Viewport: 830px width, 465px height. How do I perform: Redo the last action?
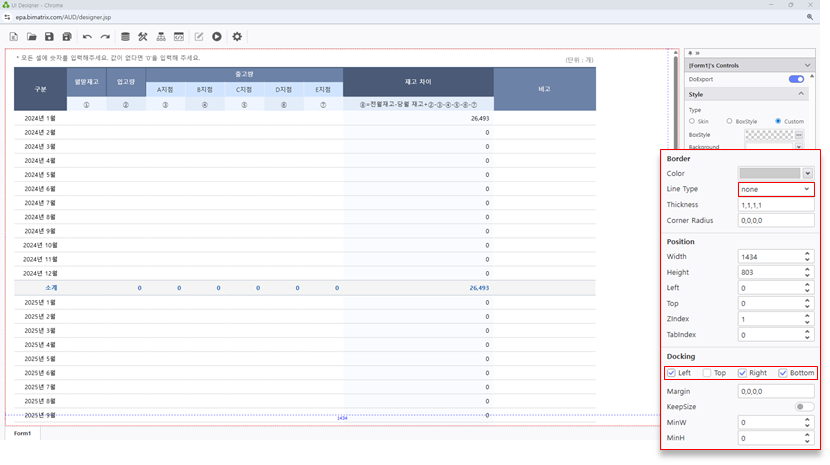pyautogui.click(x=105, y=37)
